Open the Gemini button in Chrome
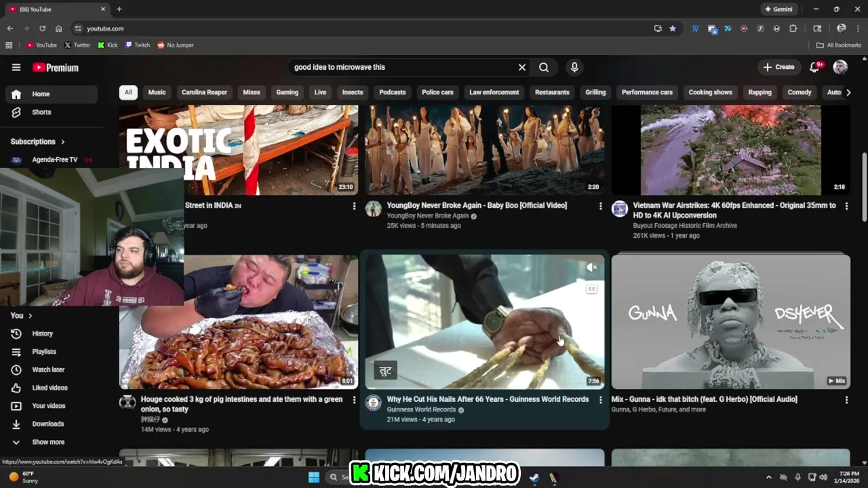 [x=778, y=9]
